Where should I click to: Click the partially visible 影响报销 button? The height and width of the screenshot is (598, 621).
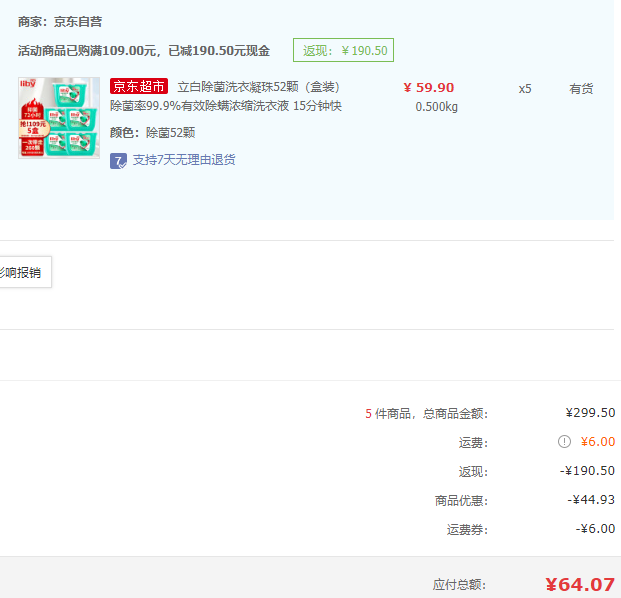25,272
